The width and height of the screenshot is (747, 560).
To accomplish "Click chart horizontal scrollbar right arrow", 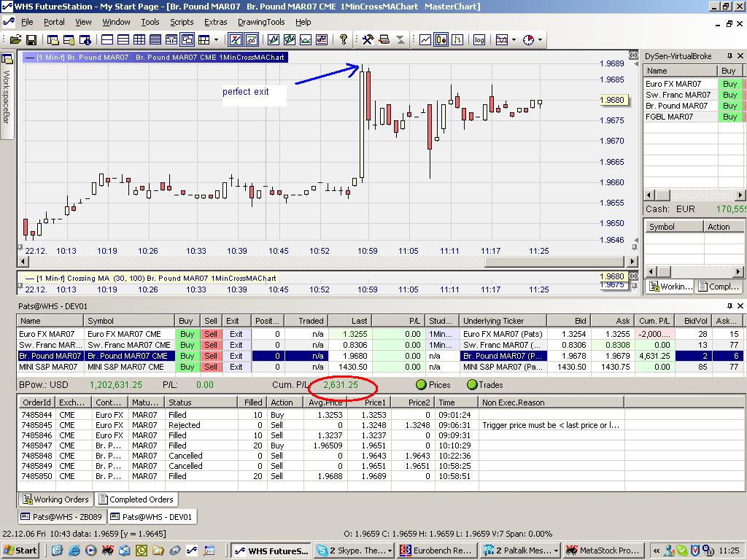I will tap(632, 261).
